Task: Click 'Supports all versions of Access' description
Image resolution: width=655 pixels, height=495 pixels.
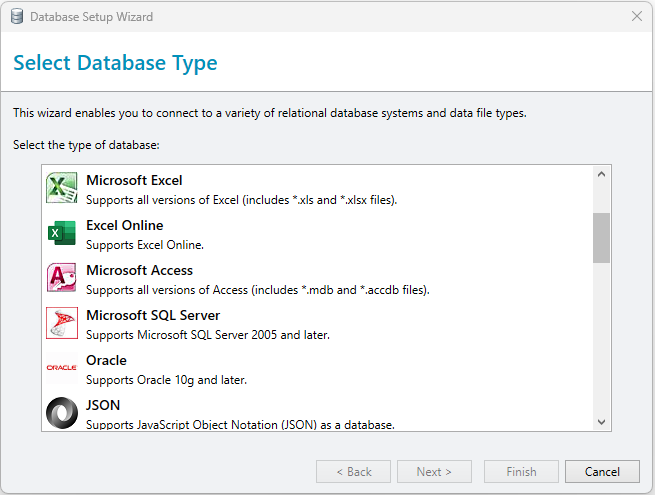Action: click(258, 290)
